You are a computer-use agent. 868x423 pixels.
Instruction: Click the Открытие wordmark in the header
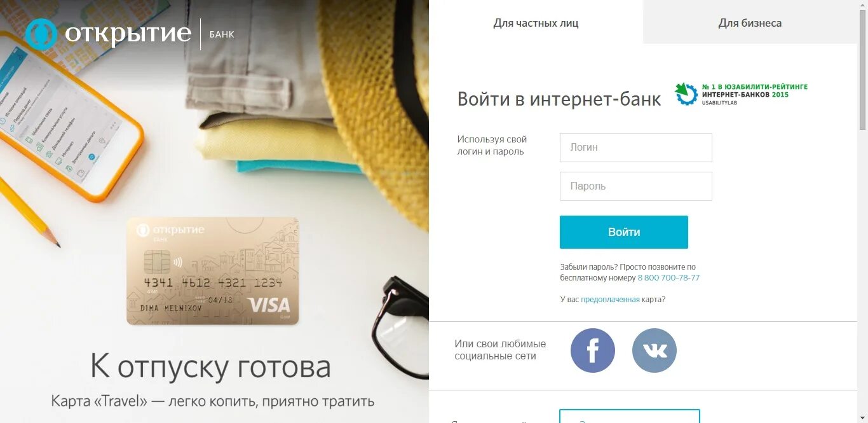point(128,34)
